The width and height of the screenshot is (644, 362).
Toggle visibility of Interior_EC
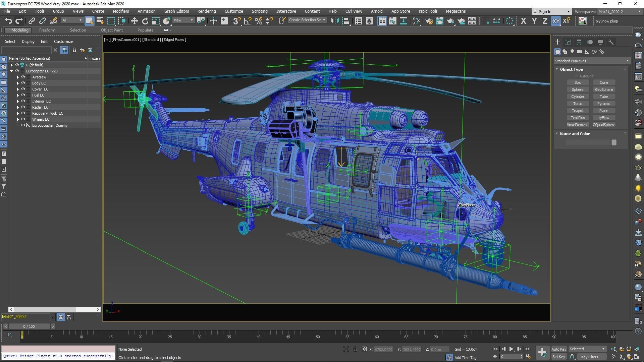click(x=23, y=101)
